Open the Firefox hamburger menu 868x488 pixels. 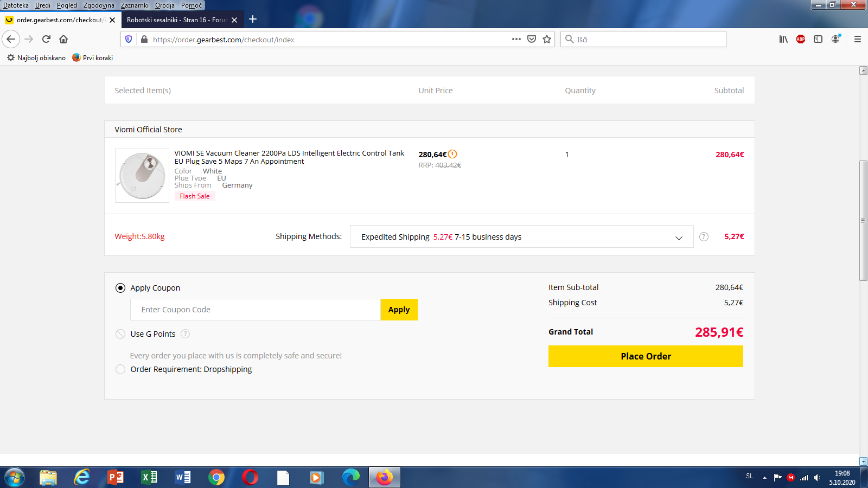tap(857, 39)
